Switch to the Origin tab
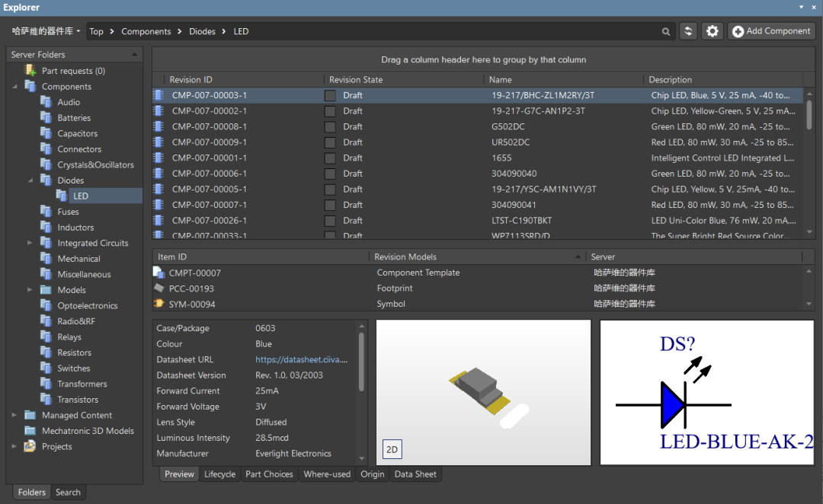The width and height of the screenshot is (823, 504). click(x=372, y=474)
